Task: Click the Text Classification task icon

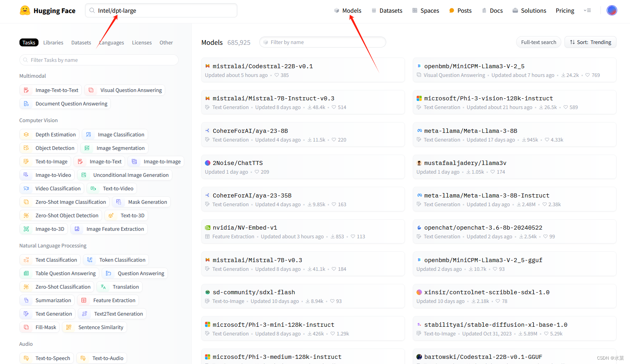Action: click(x=26, y=260)
